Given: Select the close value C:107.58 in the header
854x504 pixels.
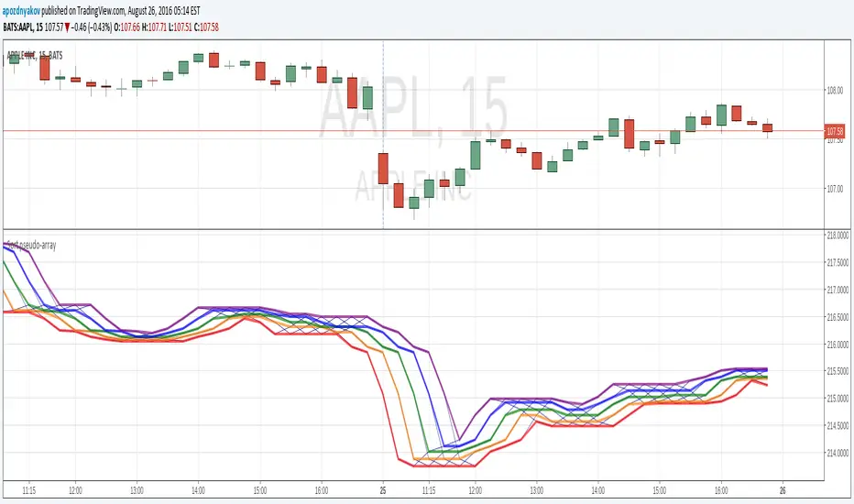Looking at the screenshot, I should click(x=206, y=27).
